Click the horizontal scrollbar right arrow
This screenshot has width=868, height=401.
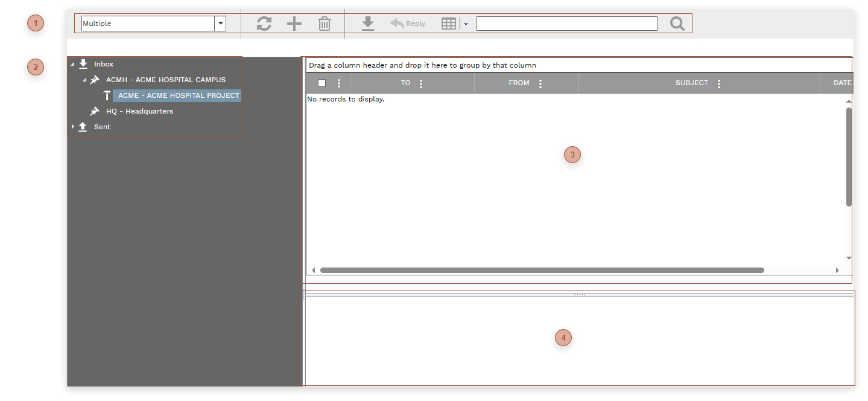837,270
